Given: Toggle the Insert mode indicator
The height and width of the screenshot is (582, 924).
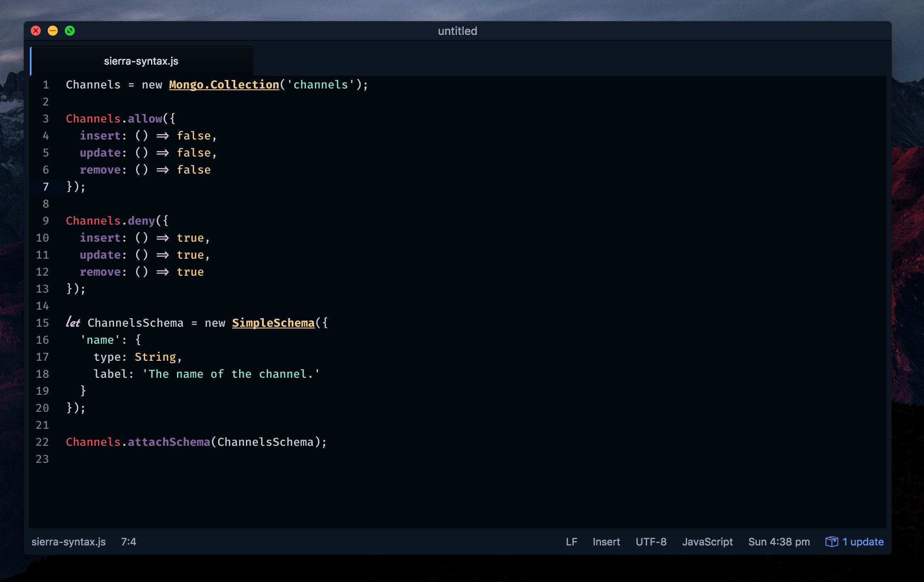Looking at the screenshot, I should click(x=606, y=542).
